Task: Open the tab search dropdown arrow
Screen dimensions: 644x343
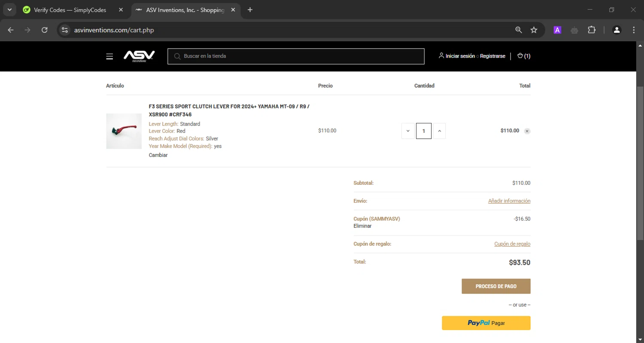Action: 9,9
